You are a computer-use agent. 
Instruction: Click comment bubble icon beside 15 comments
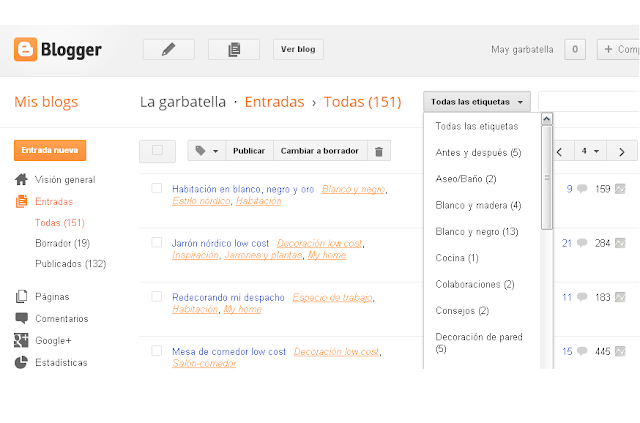click(582, 351)
